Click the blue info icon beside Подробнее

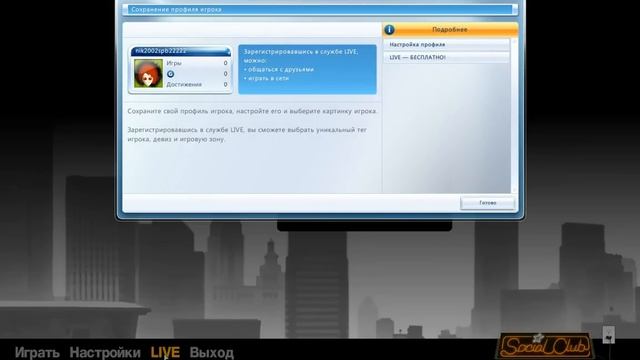point(389,29)
